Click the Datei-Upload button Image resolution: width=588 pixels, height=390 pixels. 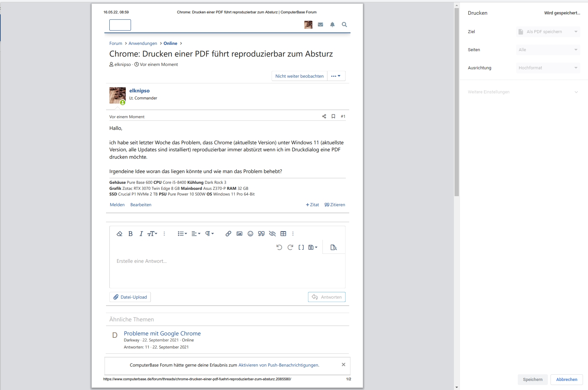[x=130, y=297]
